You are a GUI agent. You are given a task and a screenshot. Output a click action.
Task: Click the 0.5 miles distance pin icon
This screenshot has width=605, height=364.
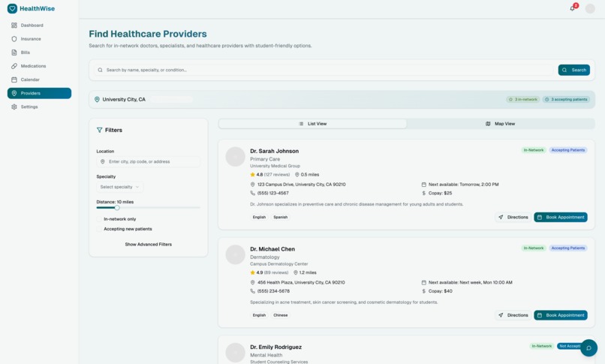coord(297,175)
